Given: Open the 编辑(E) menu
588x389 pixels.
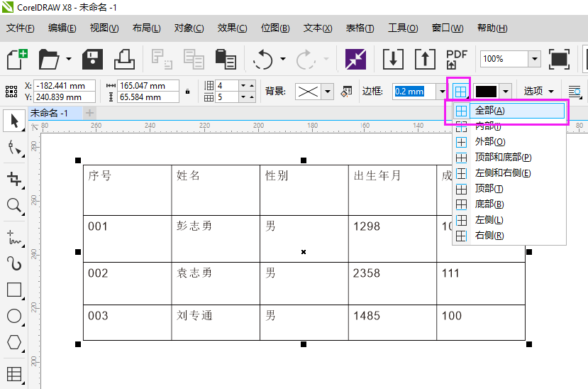Looking at the screenshot, I should [62, 28].
